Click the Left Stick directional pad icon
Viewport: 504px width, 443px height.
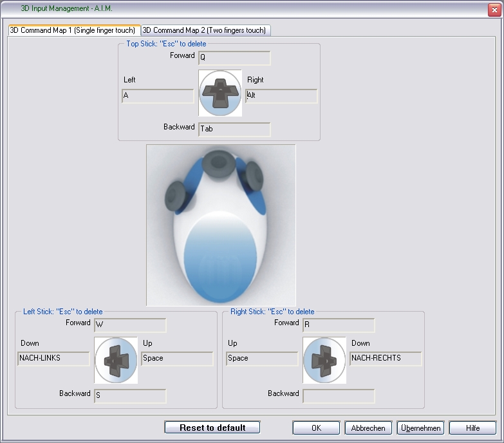tap(116, 360)
